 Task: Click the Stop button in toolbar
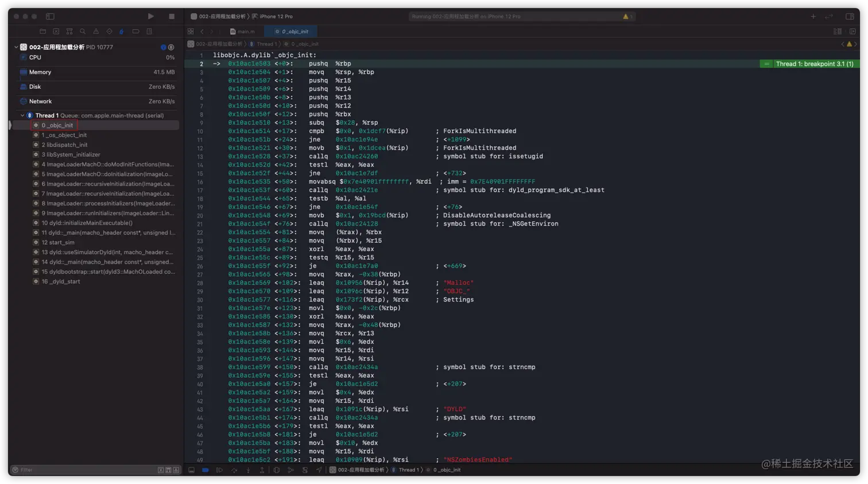click(172, 17)
